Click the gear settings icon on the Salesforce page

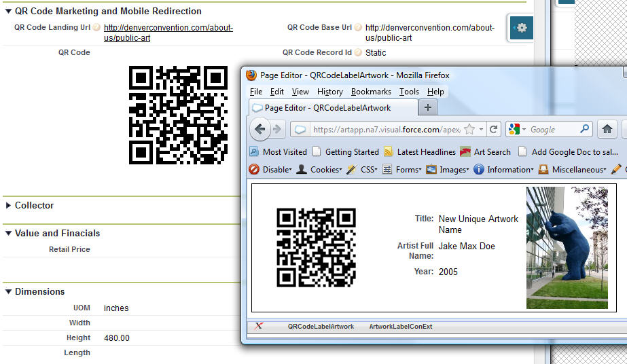tap(521, 28)
